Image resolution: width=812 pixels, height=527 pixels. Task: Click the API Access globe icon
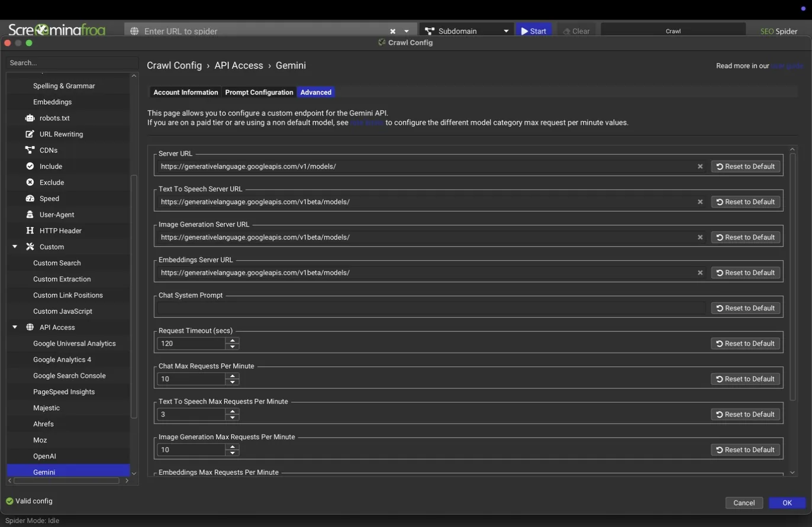[x=30, y=327]
